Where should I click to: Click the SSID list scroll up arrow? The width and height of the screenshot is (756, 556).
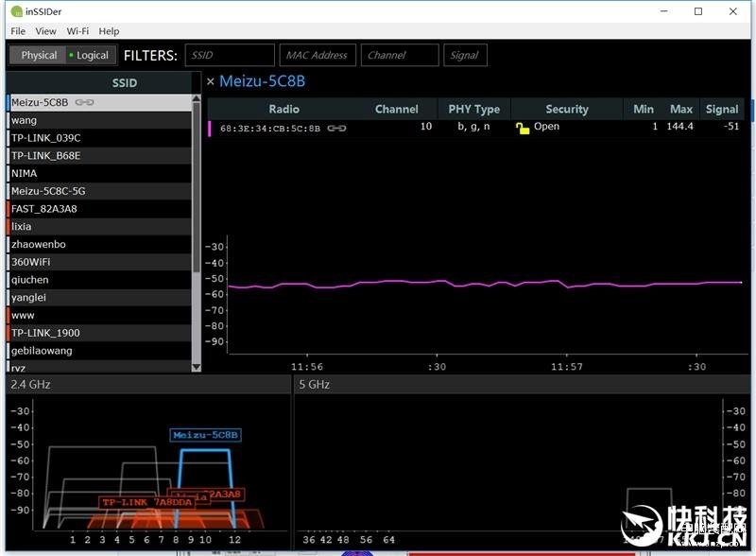(197, 98)
